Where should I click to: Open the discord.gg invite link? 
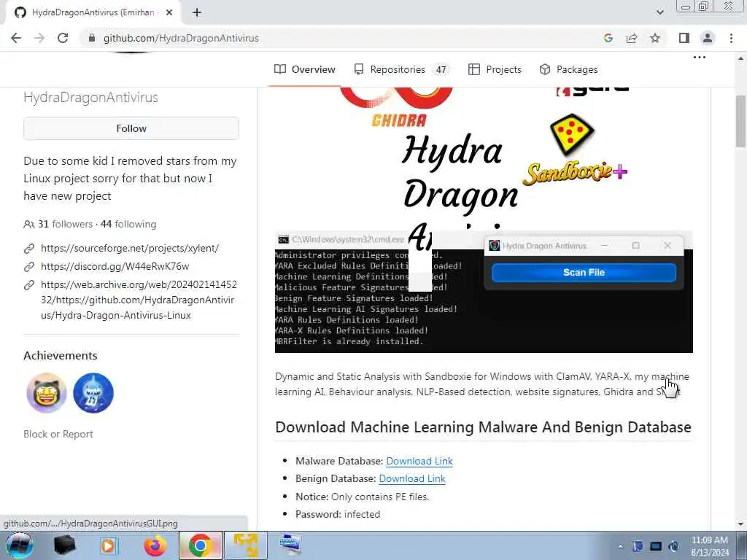click(x=115, y=266)
